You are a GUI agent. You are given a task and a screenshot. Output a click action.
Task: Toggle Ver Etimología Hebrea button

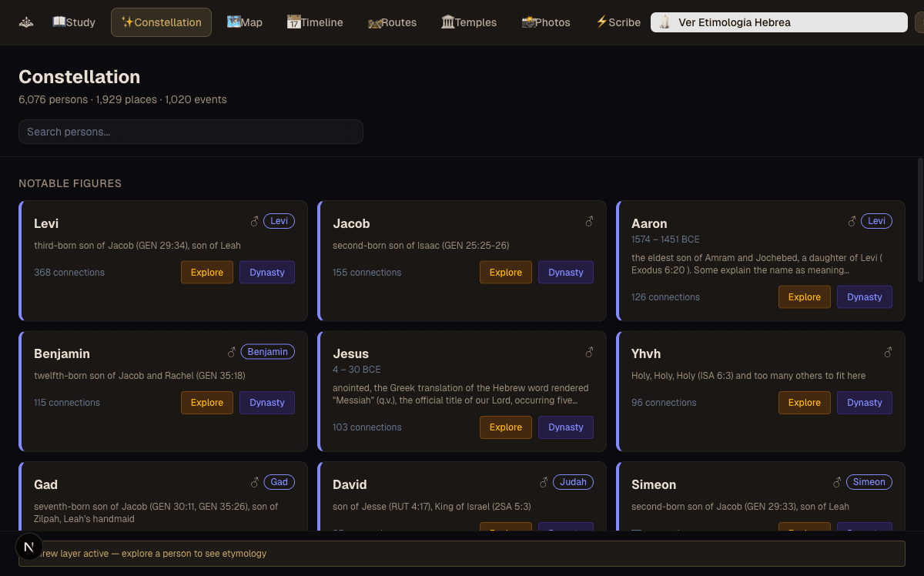[778, 22]
